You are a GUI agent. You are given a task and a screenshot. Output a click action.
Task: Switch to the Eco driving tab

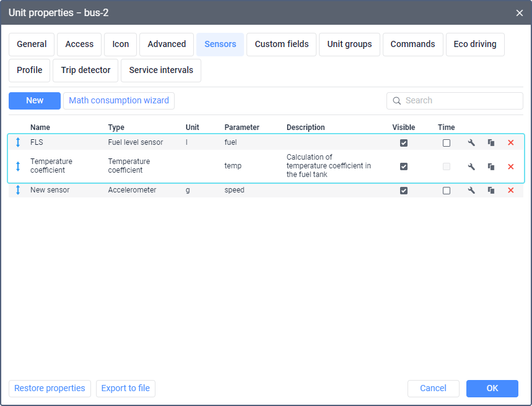tap(475, 45)
